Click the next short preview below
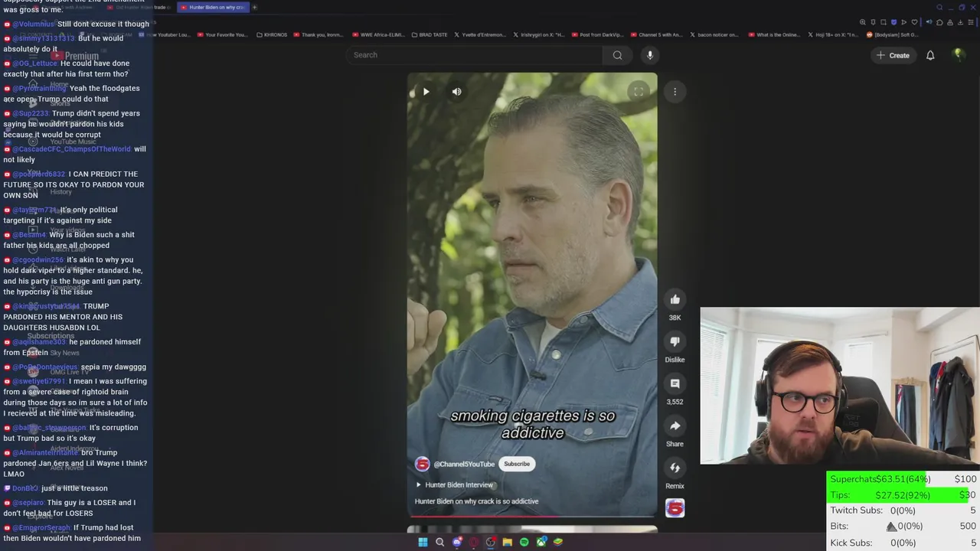The width and height of the screenshot is (980, 551). (532, 529)
